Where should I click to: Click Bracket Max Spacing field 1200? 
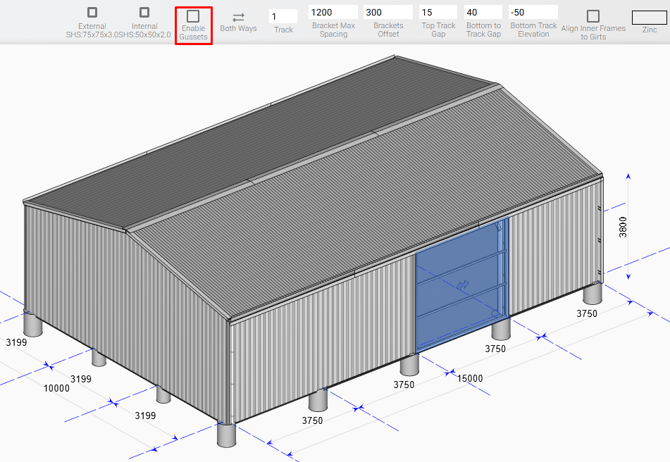(x=333, y=12)
